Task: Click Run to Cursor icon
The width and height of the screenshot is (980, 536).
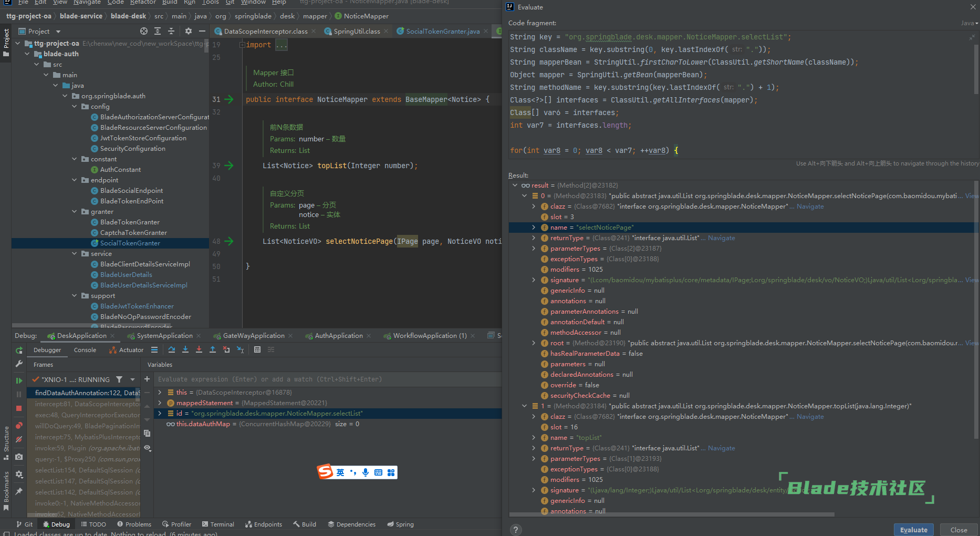Action: (240, 349)
